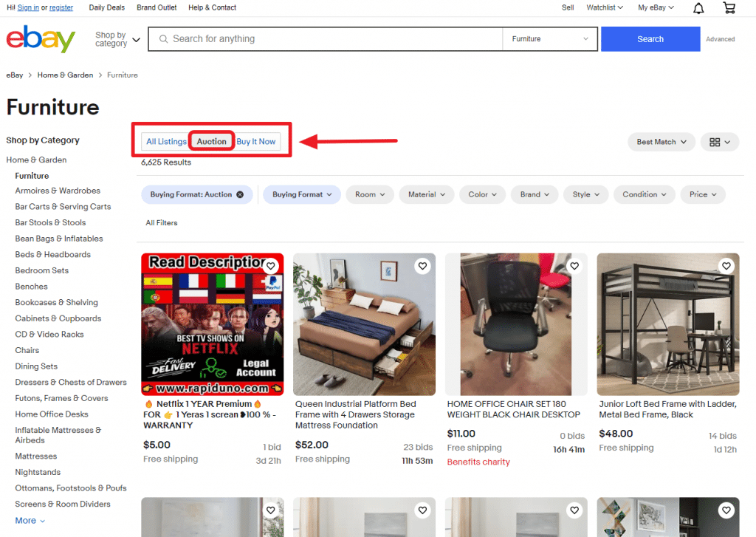Add the Netflix listing to watchlist
The image size is (756, 537).
pyautogui.click(x=271, y=266)
